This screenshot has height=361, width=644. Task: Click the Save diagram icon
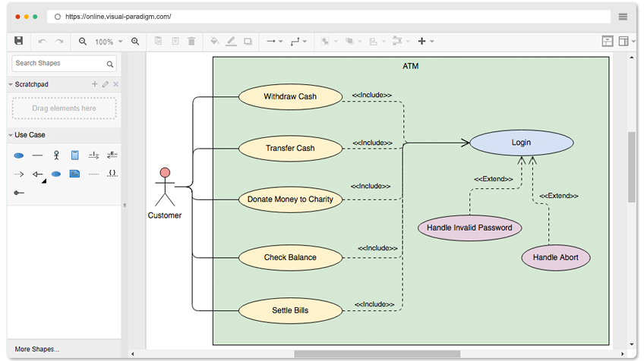pyautogui.click(x=18, y=41)
